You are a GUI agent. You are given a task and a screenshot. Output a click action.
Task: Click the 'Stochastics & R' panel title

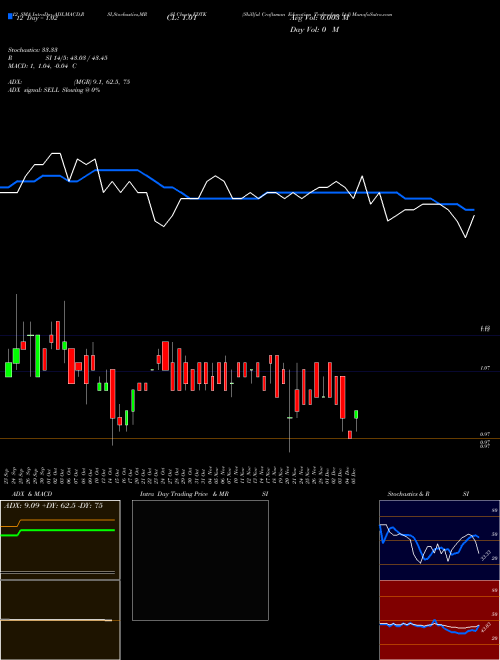coord(408,494)
